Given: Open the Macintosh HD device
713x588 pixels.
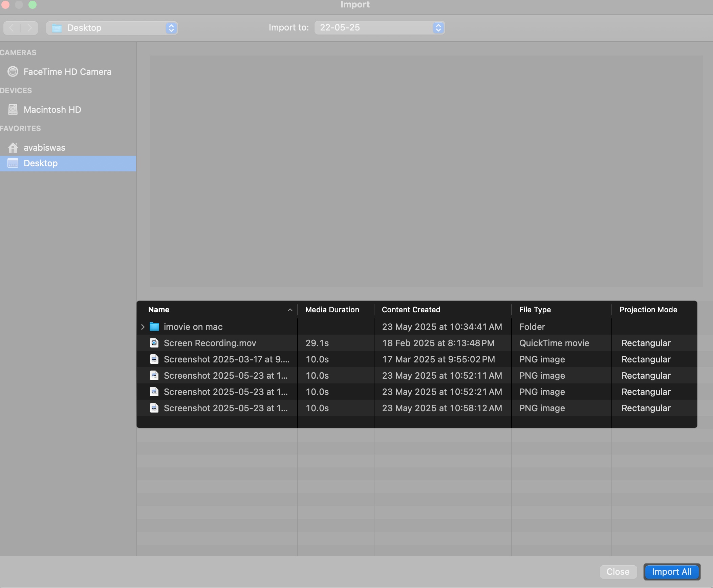Looking at the screenshot, I should click(52, 109).
